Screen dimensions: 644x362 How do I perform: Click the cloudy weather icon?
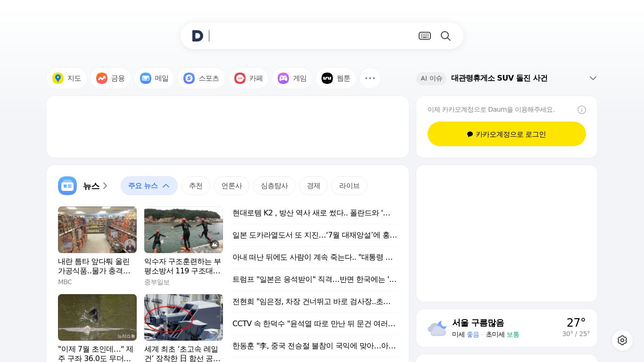click(x=437, y=329)
